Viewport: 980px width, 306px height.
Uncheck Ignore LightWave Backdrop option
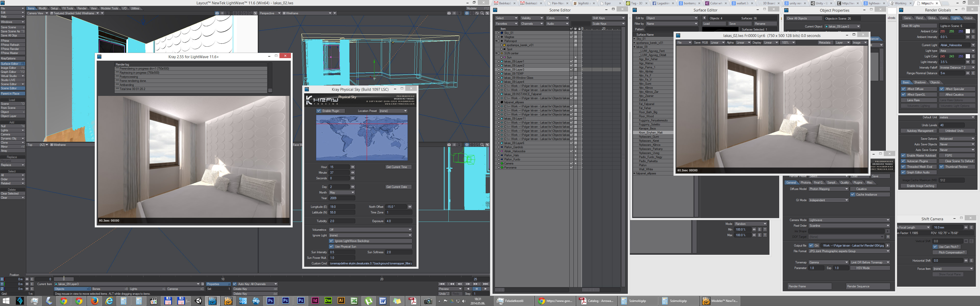tap(331, 241)
